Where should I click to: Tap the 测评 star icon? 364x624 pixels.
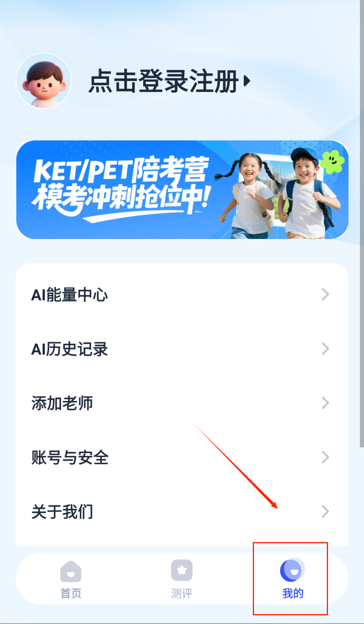(x=182, y=570)
